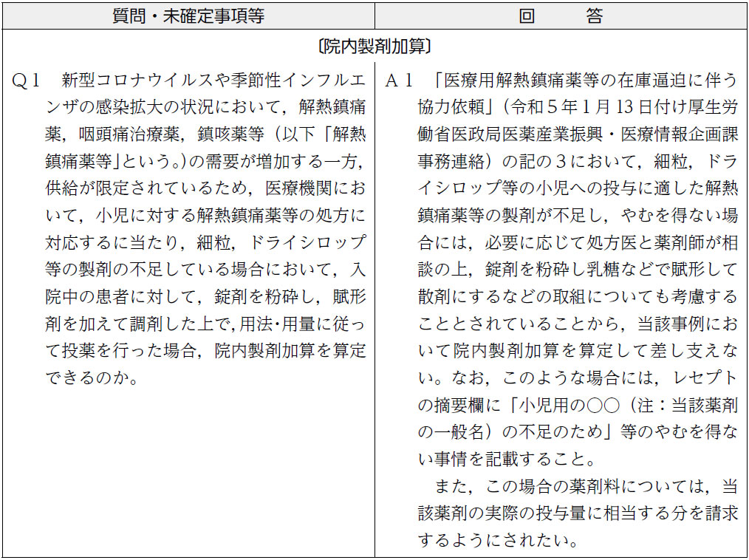Click the line 'の摘要欄に「小児用の○○'
The image size is (749, 560).
click(578, 405)
